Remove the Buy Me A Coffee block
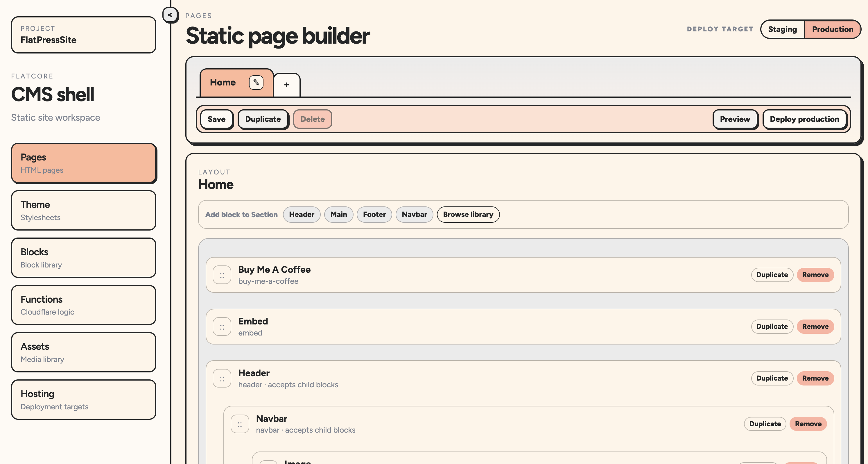The width and height of the screenshot is (868, 464). point(815,275)
